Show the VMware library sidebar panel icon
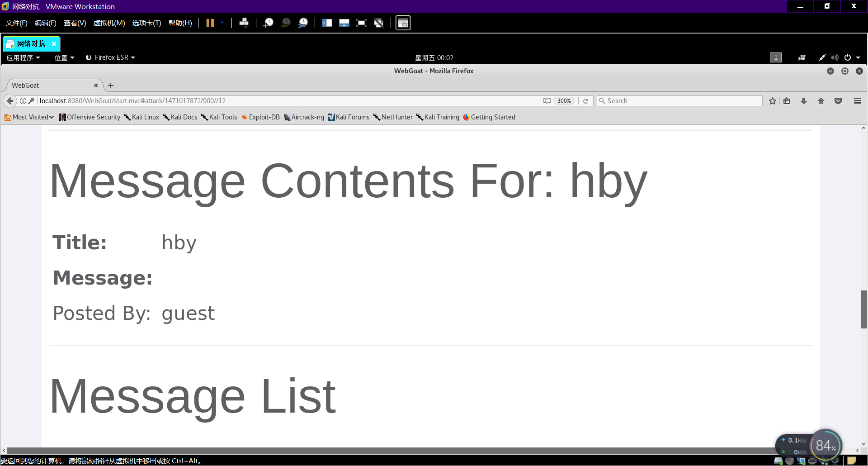Viewport: 868px width, 466px height. 327,23
